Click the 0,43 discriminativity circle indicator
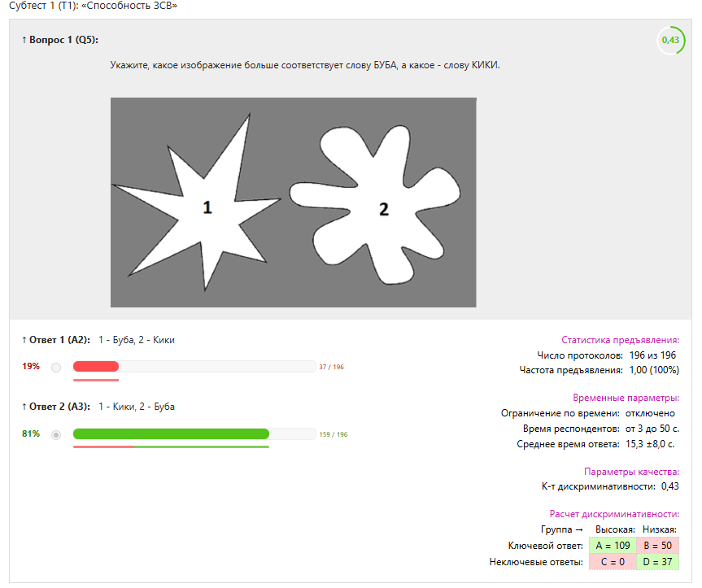The image size is (702, 588). [670, 41]
